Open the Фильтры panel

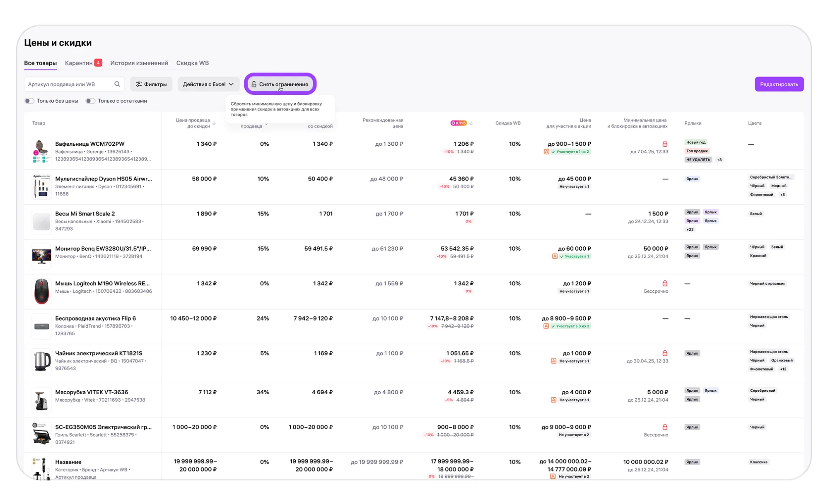[151, 84]
